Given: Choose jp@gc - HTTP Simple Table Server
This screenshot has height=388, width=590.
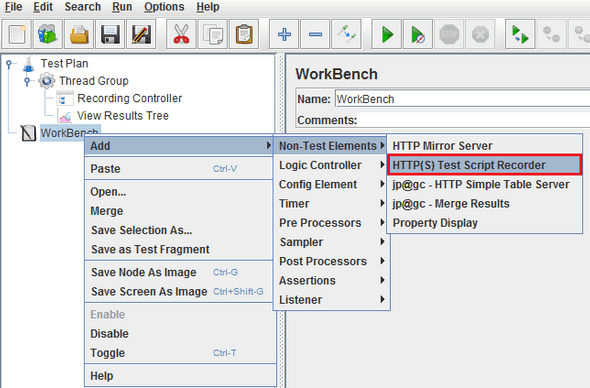Looking at the screenshot, I should 485,184.
